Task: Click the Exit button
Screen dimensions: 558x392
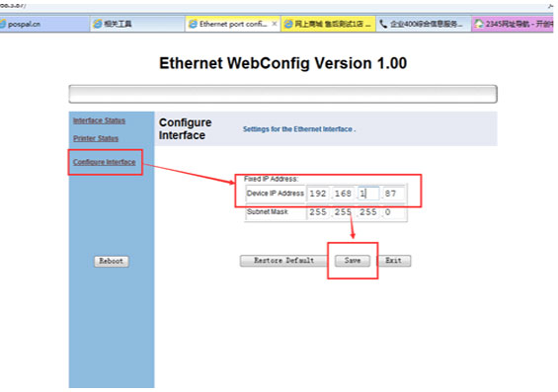Action: [394, 261]
